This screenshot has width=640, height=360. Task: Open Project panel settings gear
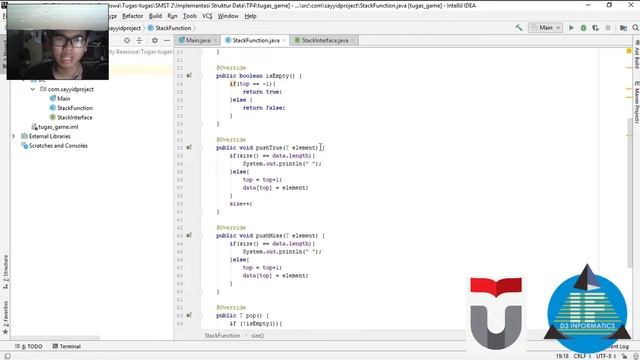(155, 40)
